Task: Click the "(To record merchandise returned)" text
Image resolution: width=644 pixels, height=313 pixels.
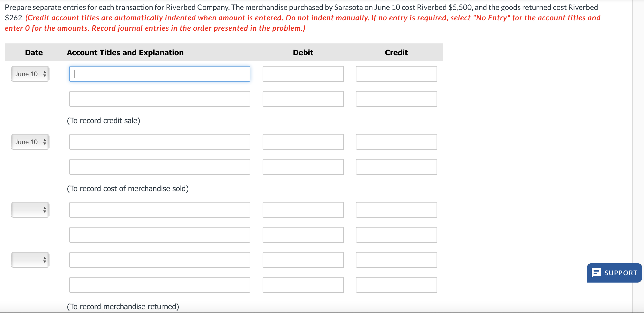Action: [x=123, y=306]
